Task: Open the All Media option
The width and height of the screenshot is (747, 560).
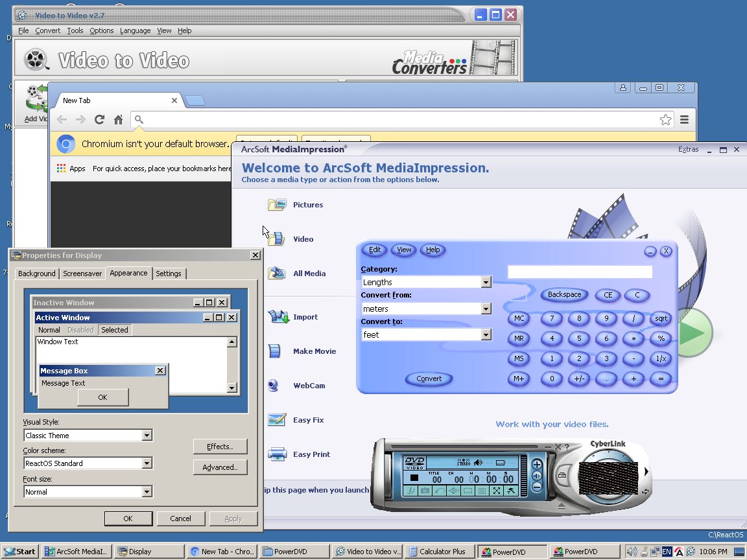Action: pos(297,274)
